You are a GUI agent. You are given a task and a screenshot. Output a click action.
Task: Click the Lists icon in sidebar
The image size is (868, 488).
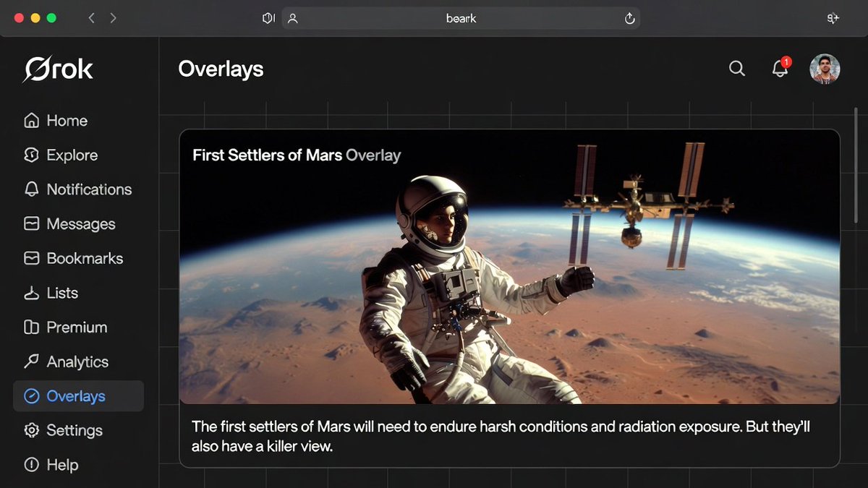coord(31,293)
